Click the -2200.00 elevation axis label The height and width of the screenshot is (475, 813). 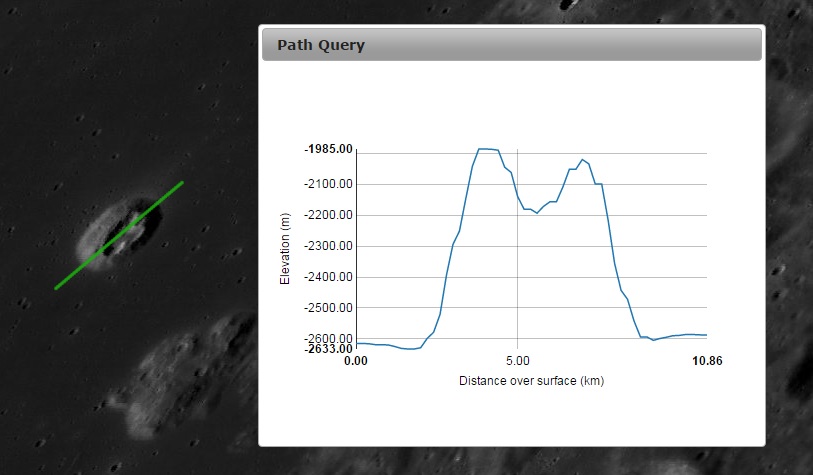(x=328, y=215)
